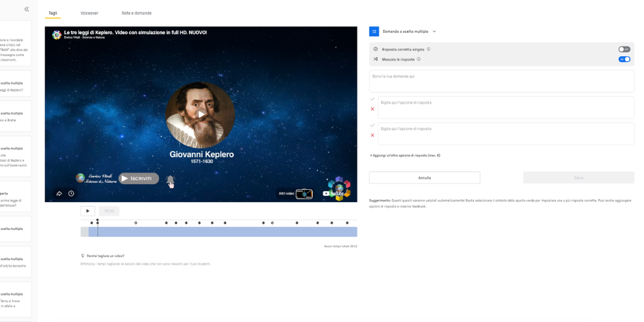
Task: Click the notification bell icon in video
Action: coord(170,180)
